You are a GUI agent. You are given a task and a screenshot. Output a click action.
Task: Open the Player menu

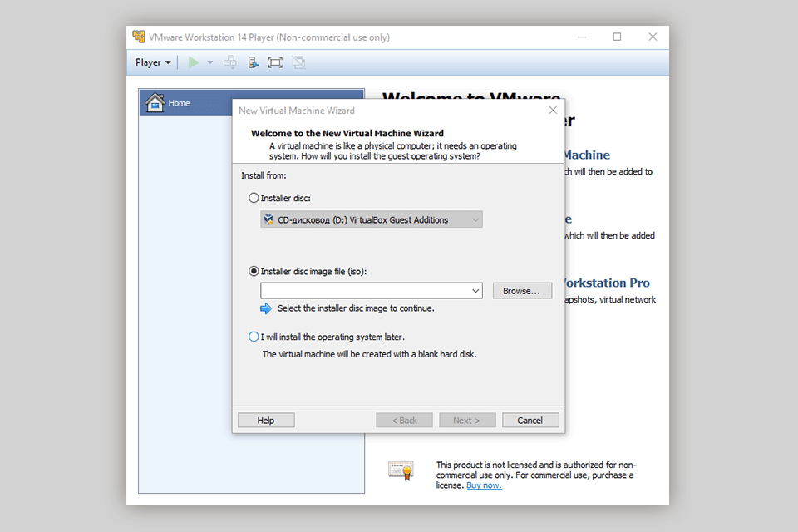pos(153,62)
